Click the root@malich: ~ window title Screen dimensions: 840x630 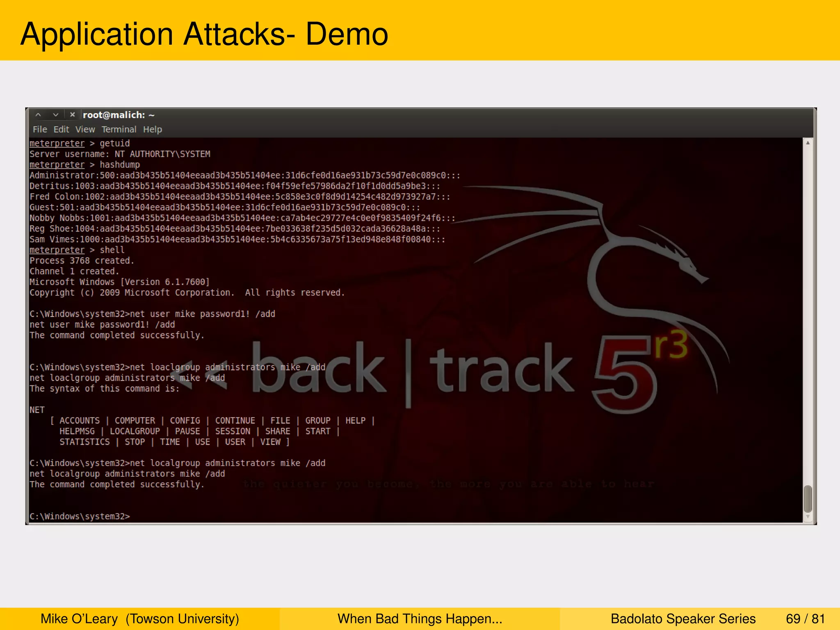(119, 115)
